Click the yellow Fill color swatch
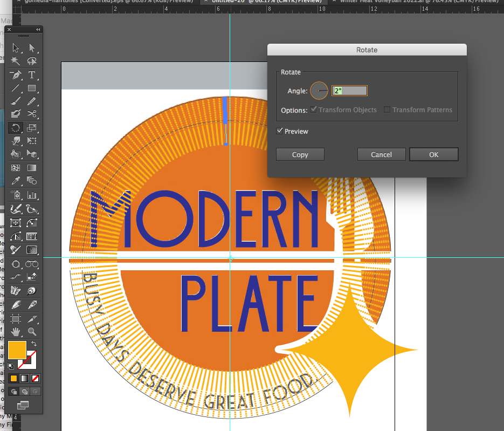Image resolution: width=504 pixels, height=431 pixels. [x=17, y=350]
